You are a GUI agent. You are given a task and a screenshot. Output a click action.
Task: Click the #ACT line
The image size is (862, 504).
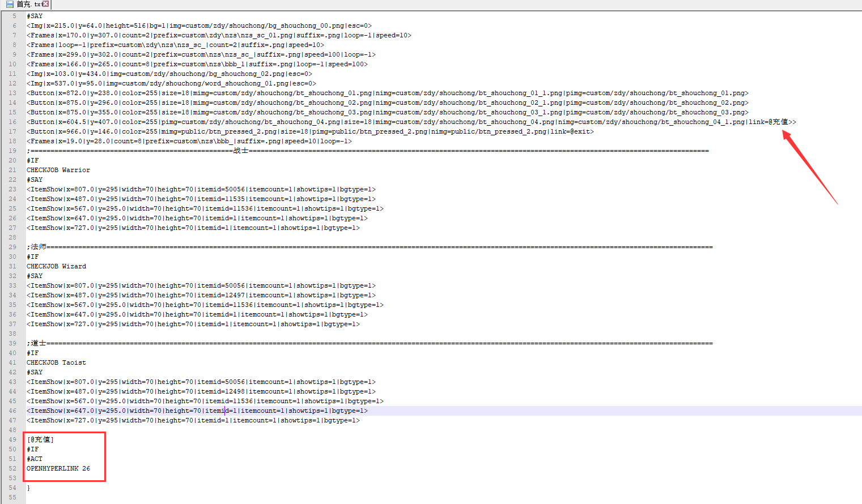pyautogui.click(x=35, y=459)
